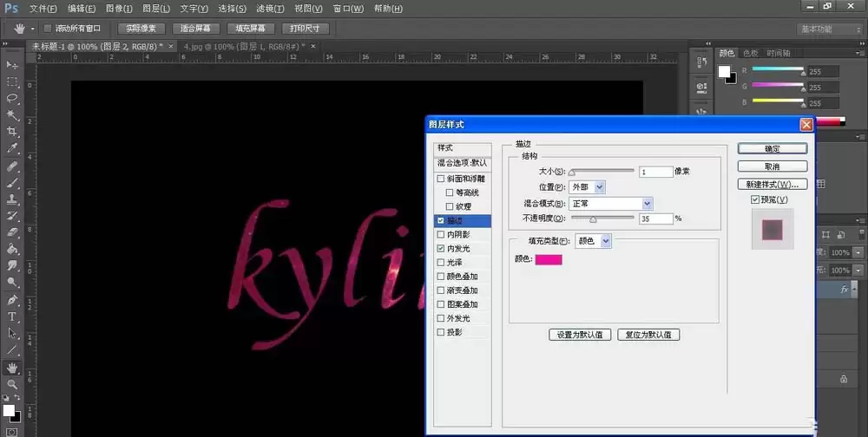Open the 图层 menu
The image size is (868, 437).
[x=155, y=9]
